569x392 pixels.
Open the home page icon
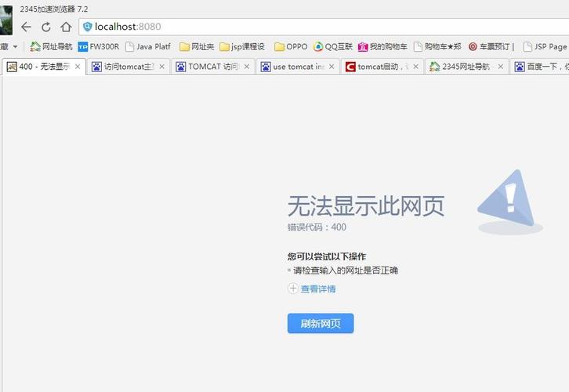66,27
